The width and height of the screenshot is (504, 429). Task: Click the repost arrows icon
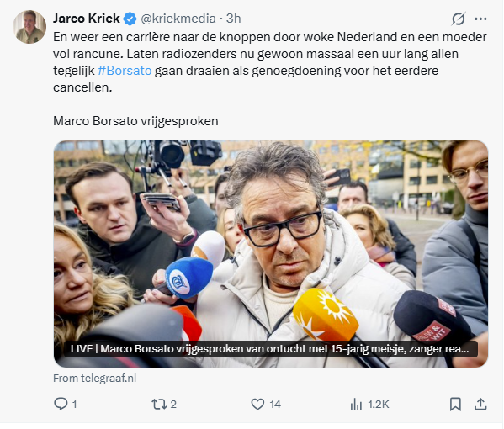[x=158, y=404]
